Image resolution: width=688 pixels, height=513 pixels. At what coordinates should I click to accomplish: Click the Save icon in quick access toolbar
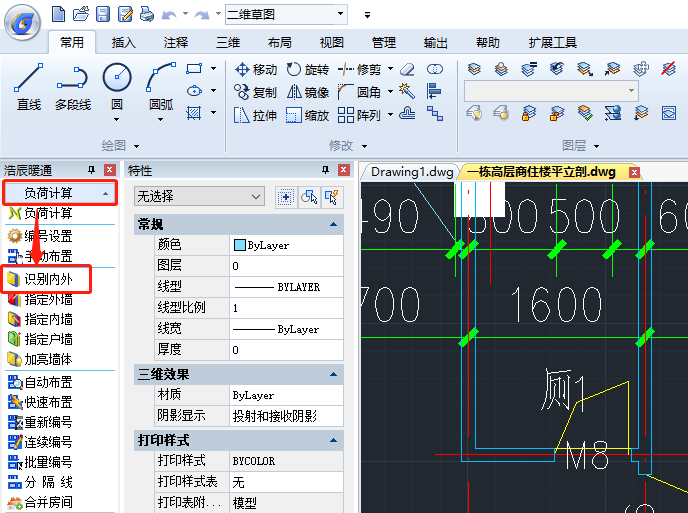pyautogui.click(x=103, y=14)
